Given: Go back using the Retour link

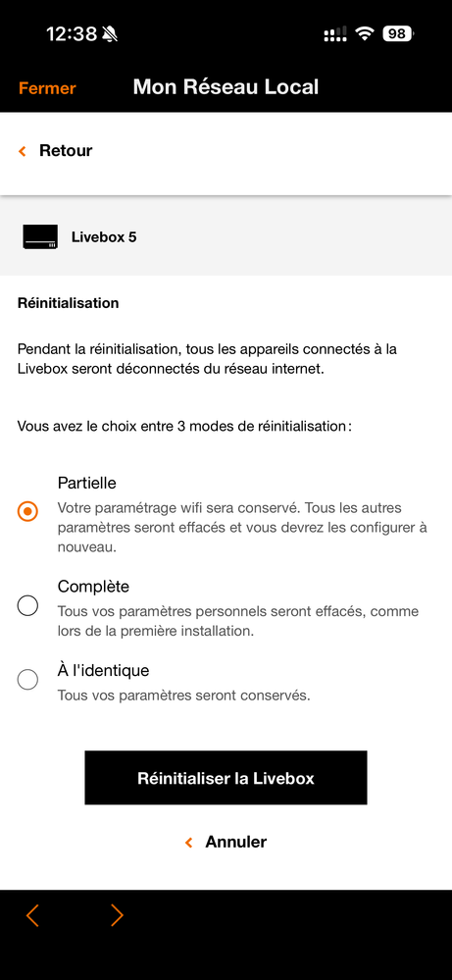Looking at the screenshot, I should tap(66, 151).
